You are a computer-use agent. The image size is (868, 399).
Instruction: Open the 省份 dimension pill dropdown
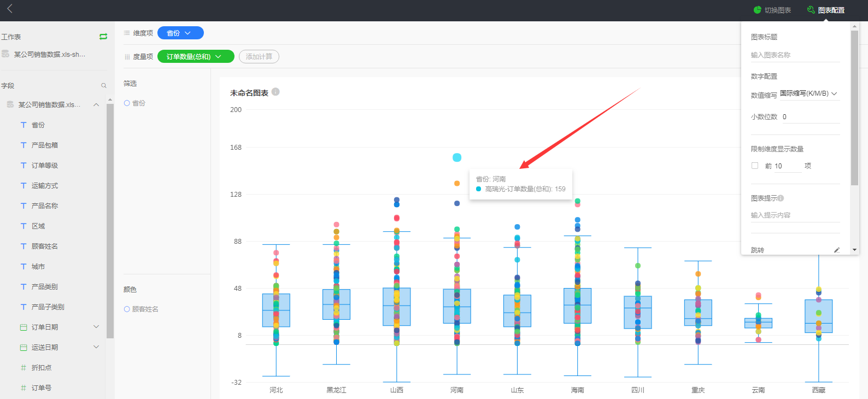(x=180, y=33)
